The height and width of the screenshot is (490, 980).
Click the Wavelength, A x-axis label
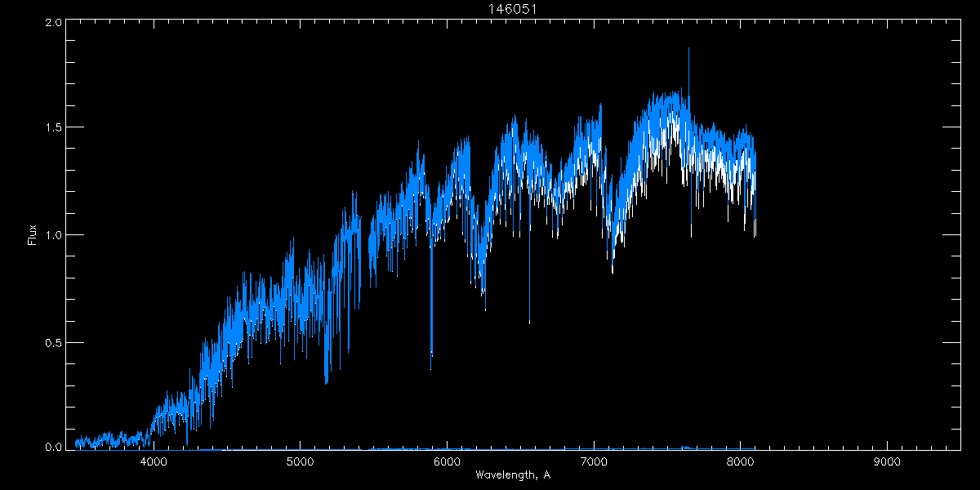513,475
